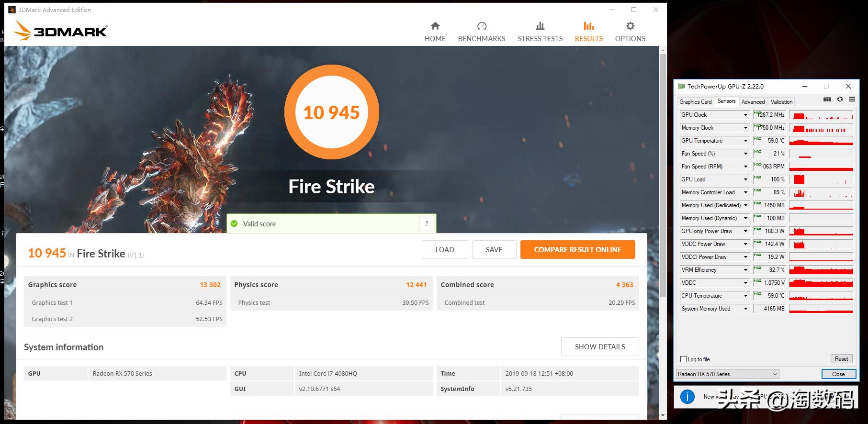Click the large 10 945 score in the circle

pyautogui.click(x=331, y=113)
